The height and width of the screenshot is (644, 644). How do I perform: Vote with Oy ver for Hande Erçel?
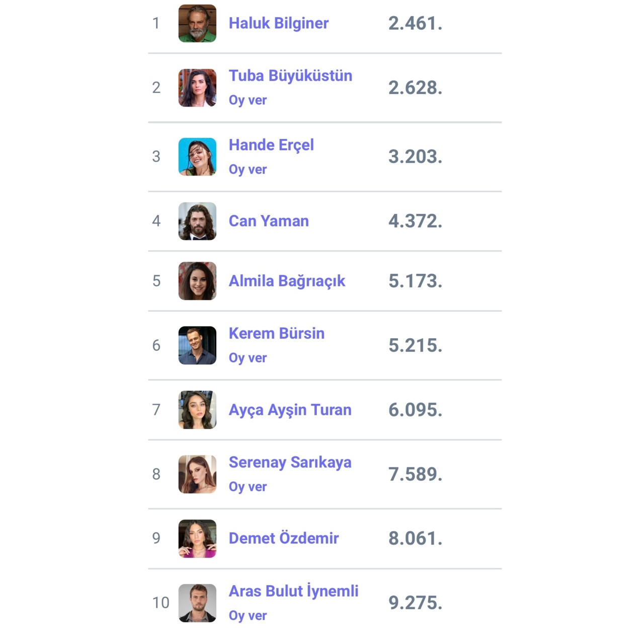coord(248,170)
